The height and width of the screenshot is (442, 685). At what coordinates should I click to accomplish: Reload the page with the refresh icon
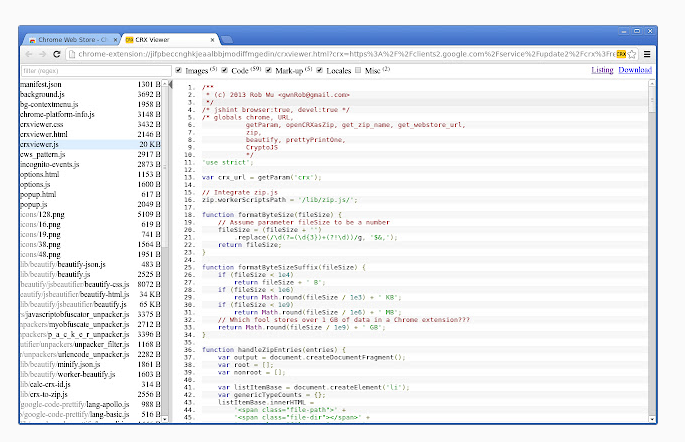pos(56,54)
